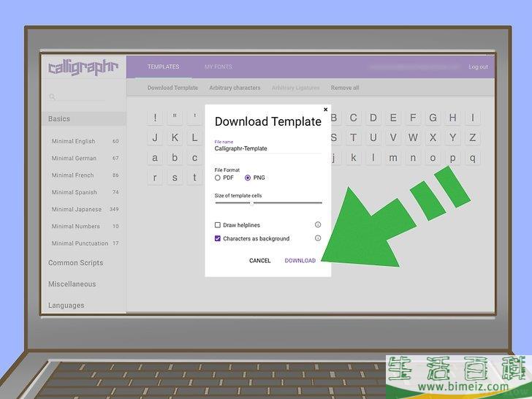Click the DOWNLOAD button in dialog
532x399 pixels.
point(300,261)
